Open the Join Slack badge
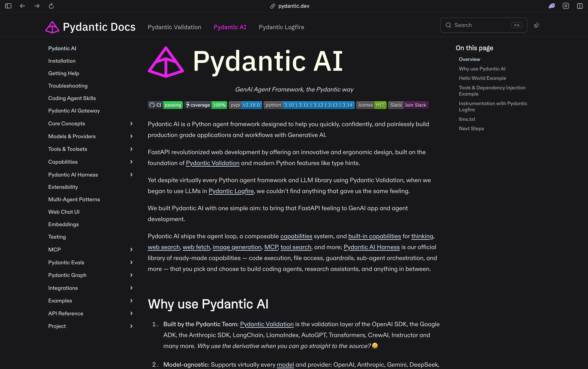 [408, 105]
